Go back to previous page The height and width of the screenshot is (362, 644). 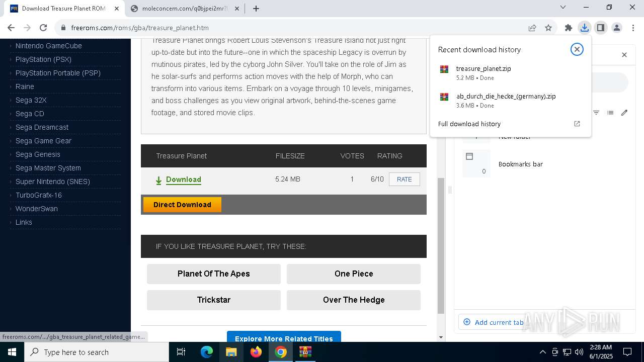click(11, 28)
